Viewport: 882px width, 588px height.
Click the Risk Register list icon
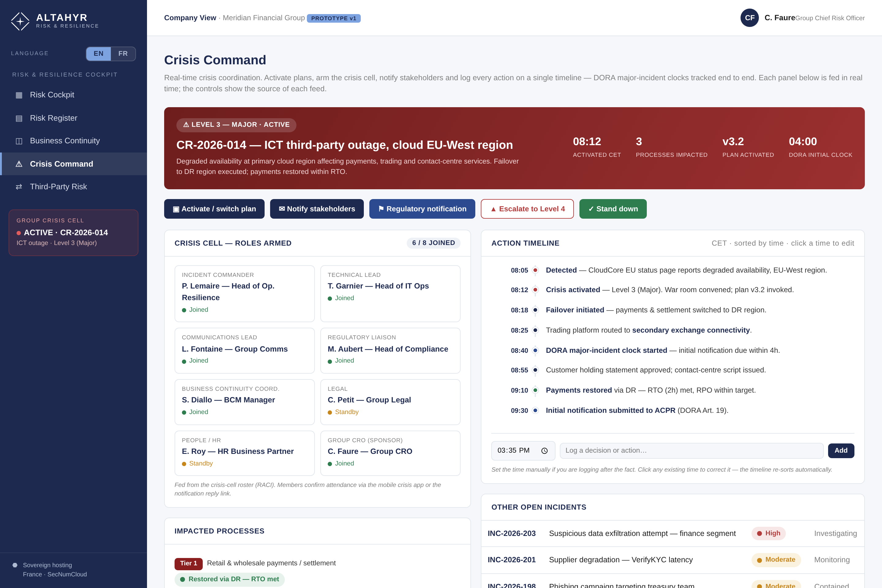point(19,118)
